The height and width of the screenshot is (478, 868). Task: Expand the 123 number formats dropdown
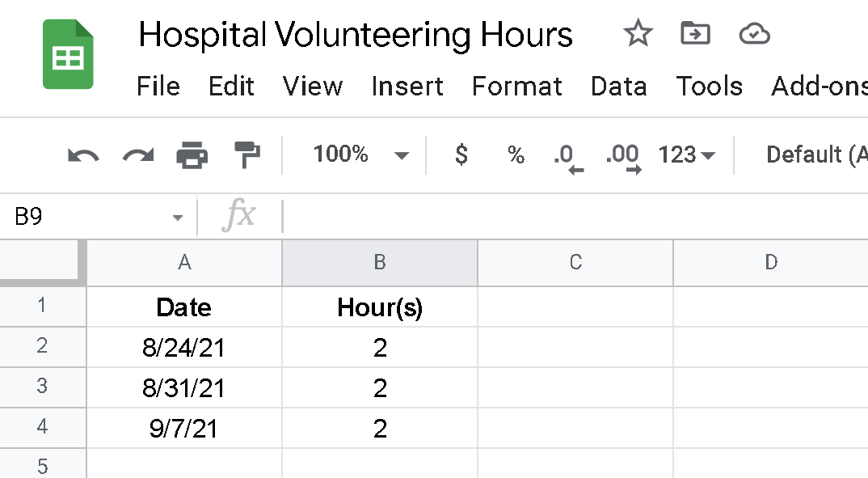pos(687,154)
